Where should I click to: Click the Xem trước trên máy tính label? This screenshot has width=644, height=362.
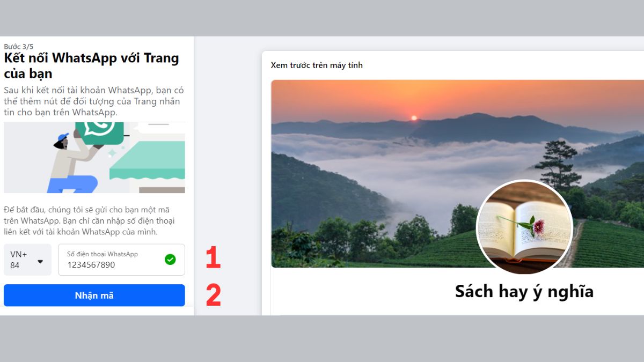point(317,65)
